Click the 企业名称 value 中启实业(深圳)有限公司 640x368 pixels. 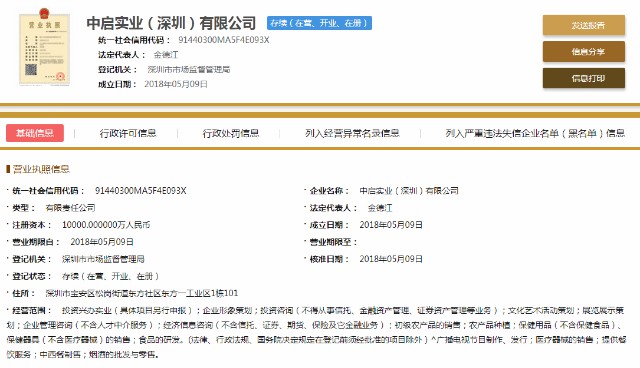point(409,191)
